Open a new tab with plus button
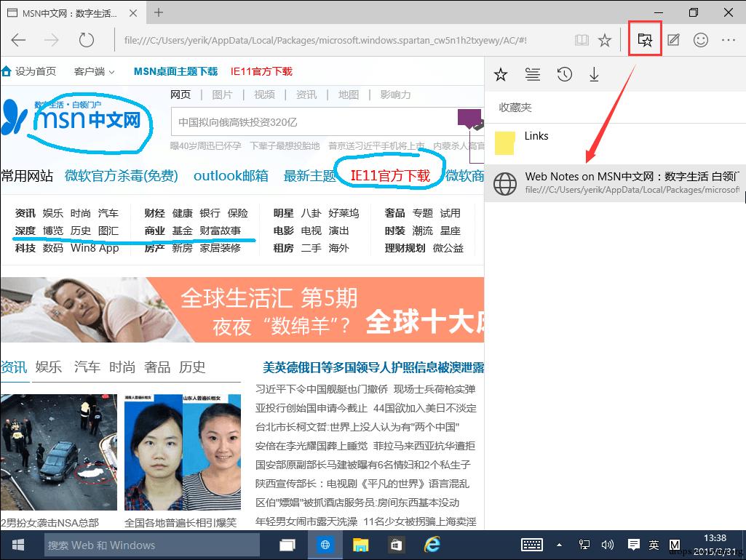Screen dimensions: 746x560 (x=159, y=13)
